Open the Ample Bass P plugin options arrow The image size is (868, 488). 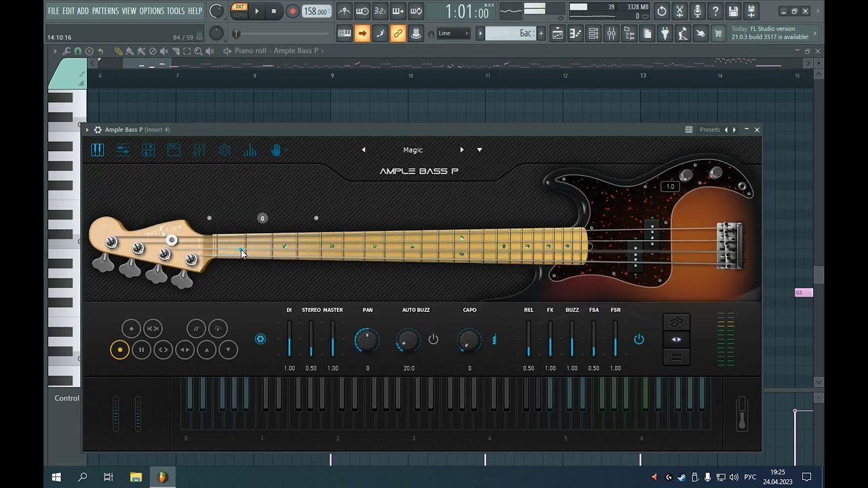pos(87,129)
